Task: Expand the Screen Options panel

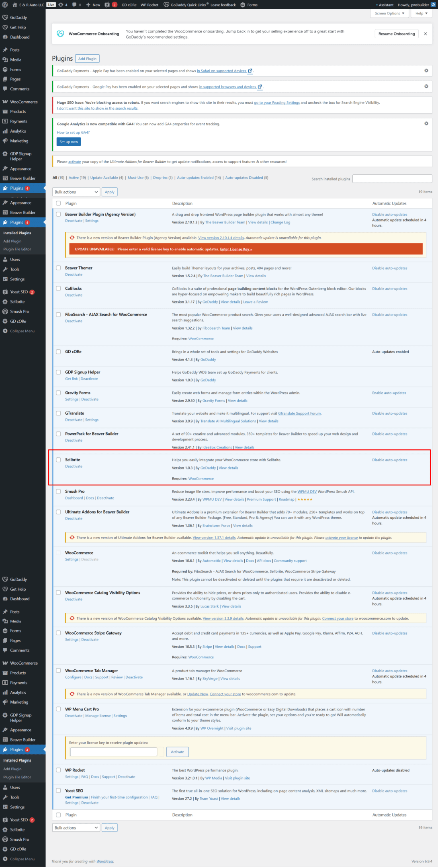Action: (x=389, y=13)
